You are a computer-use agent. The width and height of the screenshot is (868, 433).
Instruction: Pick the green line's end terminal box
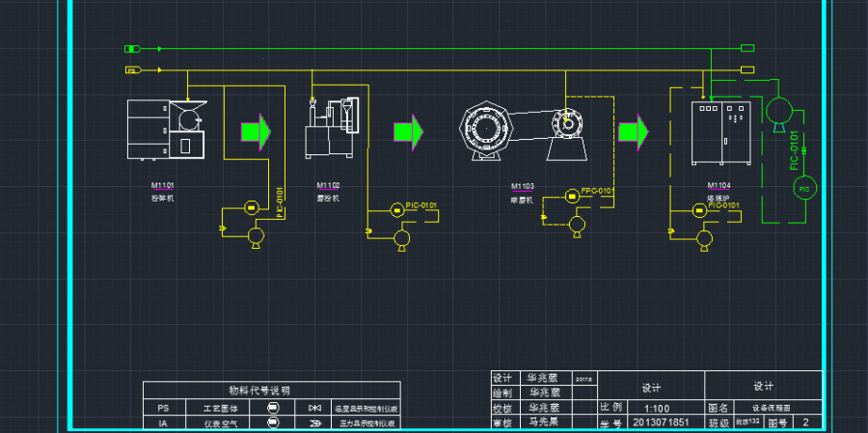click(747, 49)
